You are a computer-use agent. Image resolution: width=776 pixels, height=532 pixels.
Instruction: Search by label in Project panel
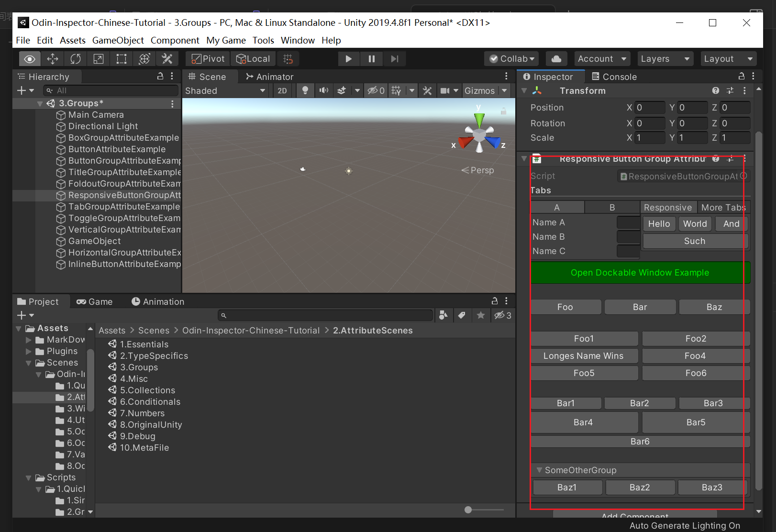coord(462,315)
